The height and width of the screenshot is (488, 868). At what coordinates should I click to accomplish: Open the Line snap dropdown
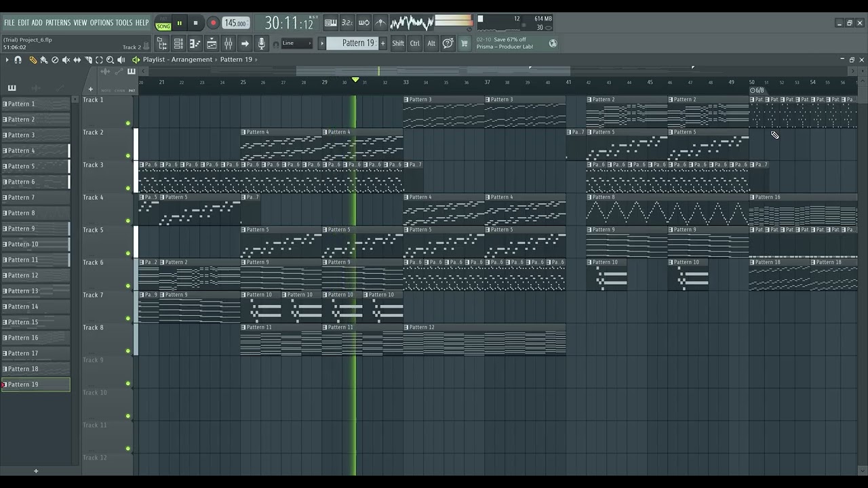coord(296,43)
